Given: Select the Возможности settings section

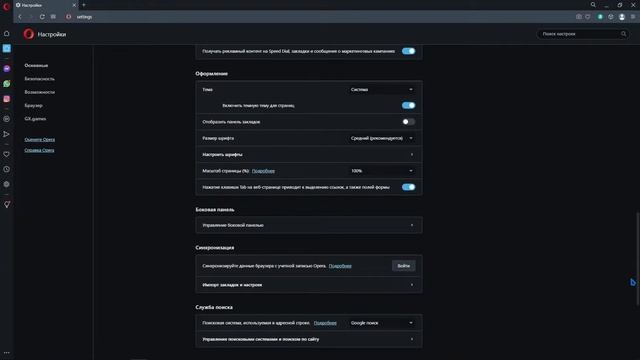Looking at the screenshot, I should [x=39, y=92].
